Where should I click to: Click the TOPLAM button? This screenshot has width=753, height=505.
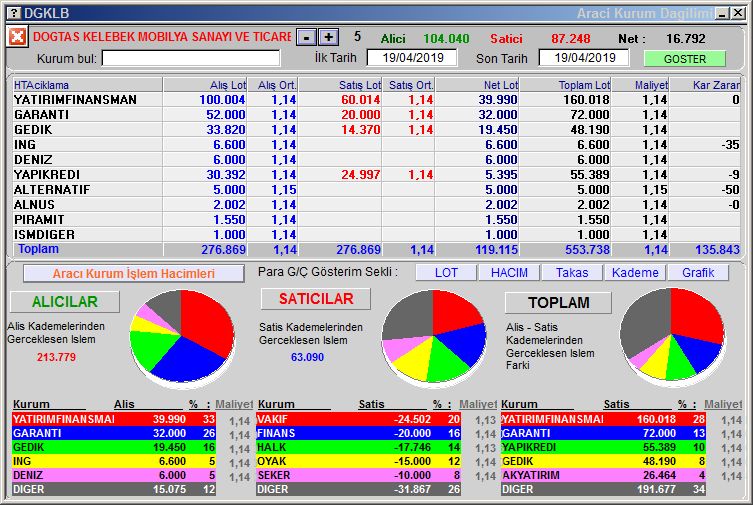tap(559, 302)
